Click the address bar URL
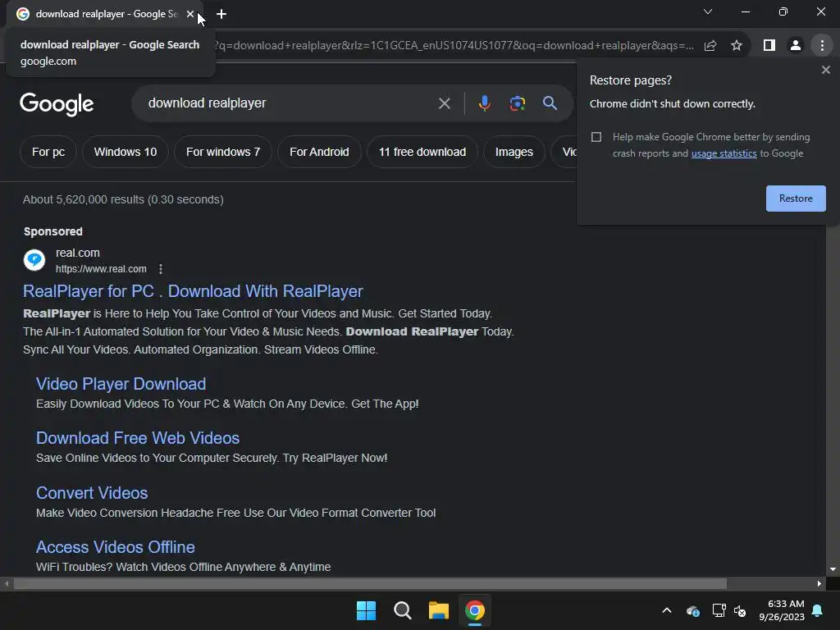Image resolution: width=840 pixels, height=630 pixels. pyautogui.click(x=453, y=46)
